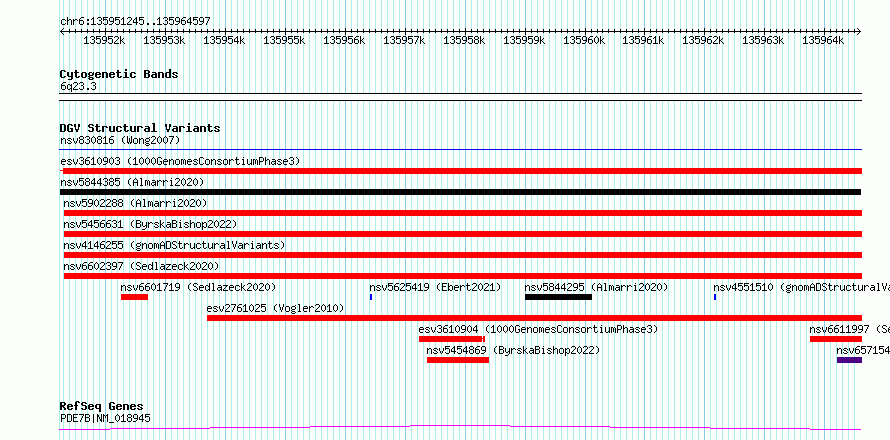Open esv3610904 1000GenomesConsortiumPhase3 label
This screenshot has width=890, height=440.
[x=538, y=329]
